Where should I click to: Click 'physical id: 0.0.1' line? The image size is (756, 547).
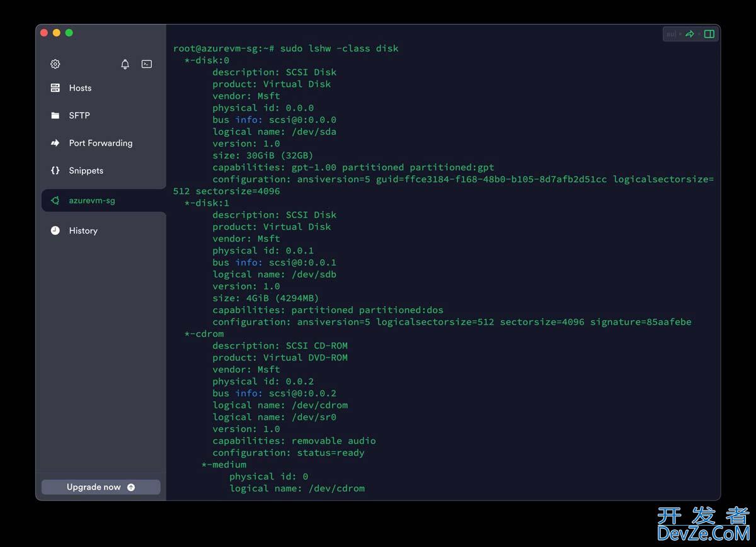pos(263,251)
